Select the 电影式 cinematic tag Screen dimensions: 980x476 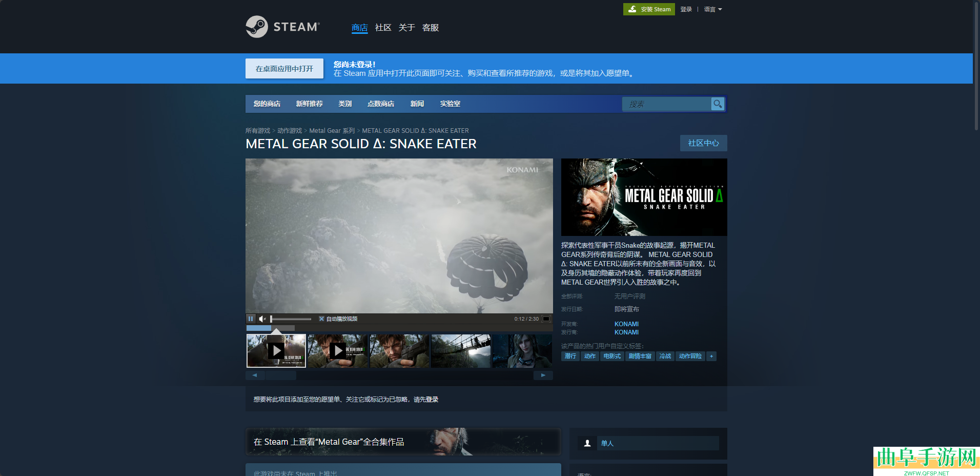(x=612, y=356)
